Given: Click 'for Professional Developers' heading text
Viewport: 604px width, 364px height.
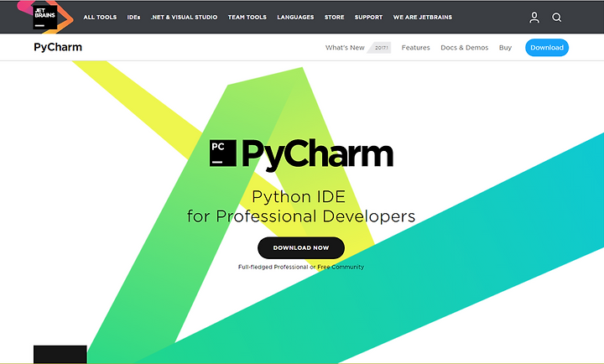Looking at the screenshot, I should pyautogui.click(x=301, y=216).
